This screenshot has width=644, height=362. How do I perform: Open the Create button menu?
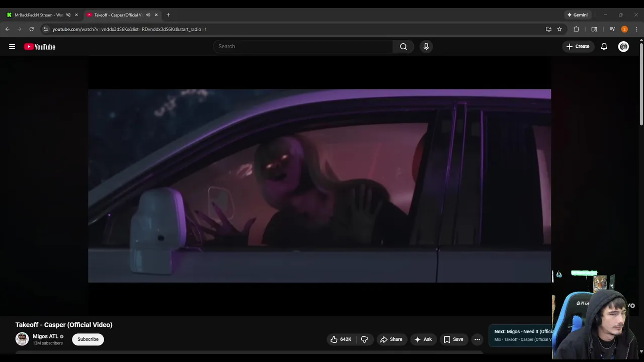[578, 46]
